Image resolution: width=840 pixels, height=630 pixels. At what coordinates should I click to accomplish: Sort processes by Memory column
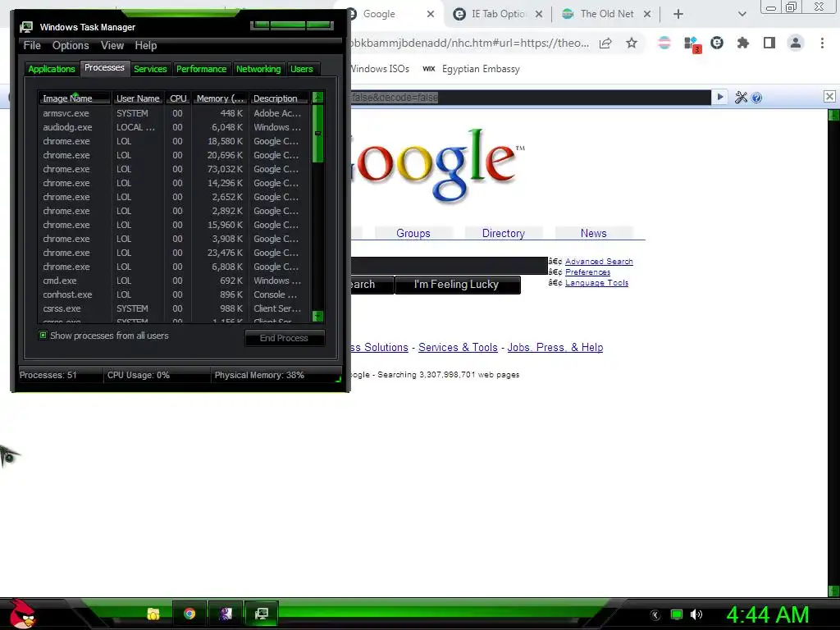[x=220, y=98]
